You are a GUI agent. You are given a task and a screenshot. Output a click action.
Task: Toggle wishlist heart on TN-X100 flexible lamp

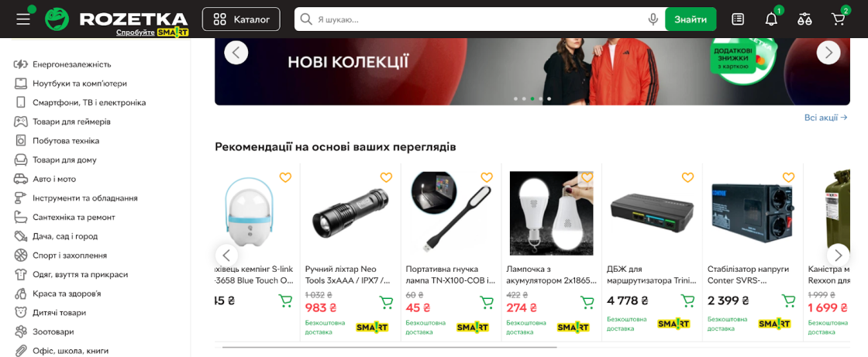click(x=487, y=177)
